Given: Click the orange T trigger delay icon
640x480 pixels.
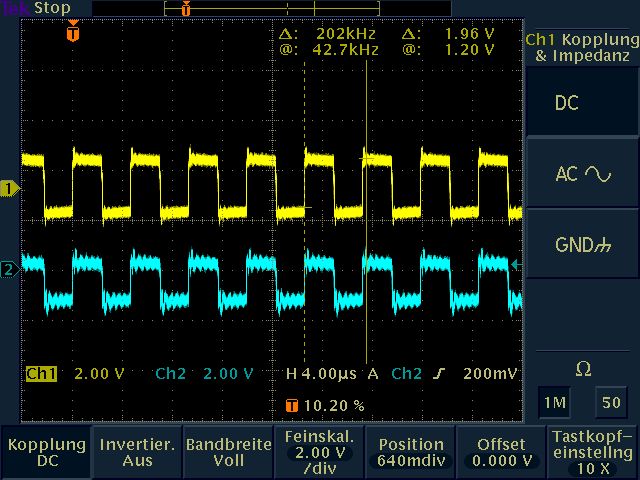Looking at the screenshot, I should point(291,406).
